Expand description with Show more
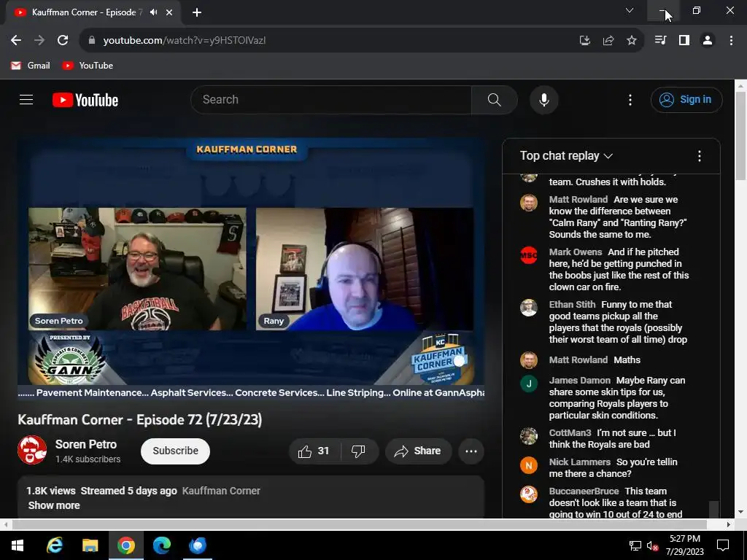This screenshot has height=560, width=747. (x=54, y=506)
